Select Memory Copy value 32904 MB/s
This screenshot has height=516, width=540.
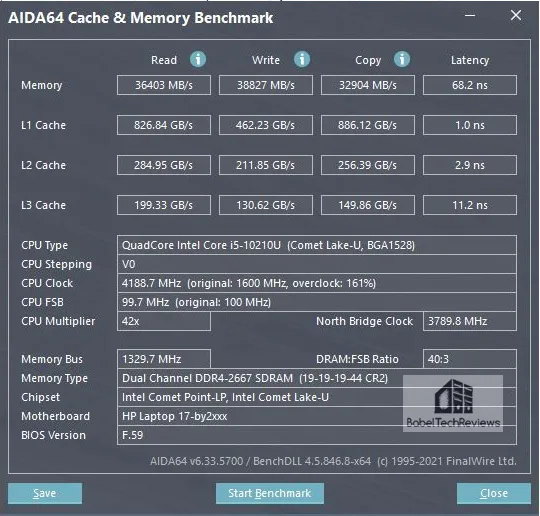click(x=367, y=85)
